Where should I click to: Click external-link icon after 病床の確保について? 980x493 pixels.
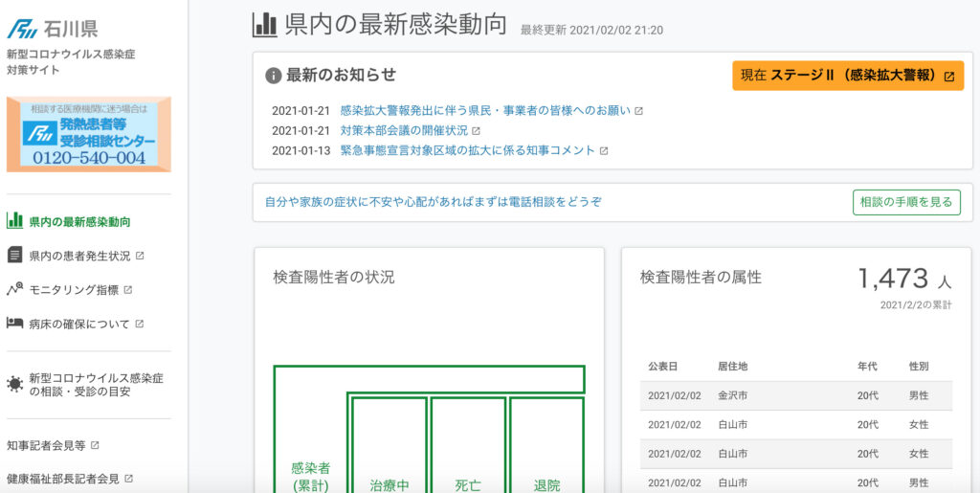(140, 324)
